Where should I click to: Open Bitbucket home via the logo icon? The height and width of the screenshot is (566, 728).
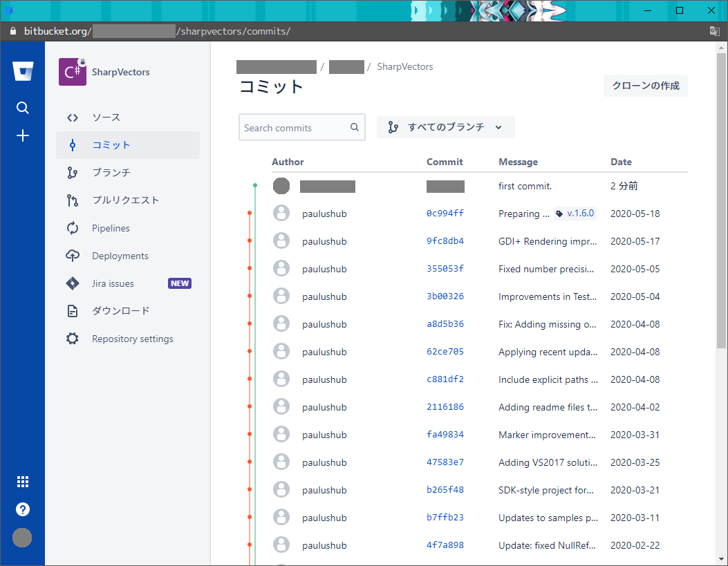[22, 70]
